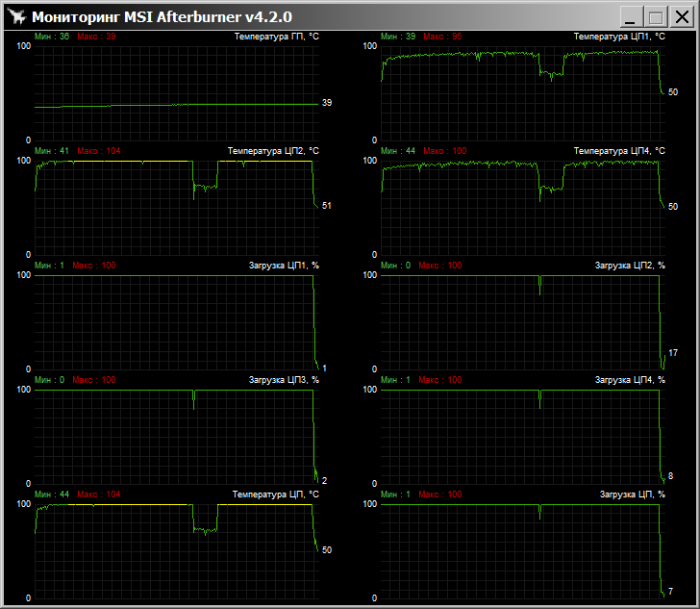This screenshot has width=700, height=609.
Task: Click the window title text 'Мониторинг MSI Afterburner v4.2.0'
Action: (x=162, y=17)
